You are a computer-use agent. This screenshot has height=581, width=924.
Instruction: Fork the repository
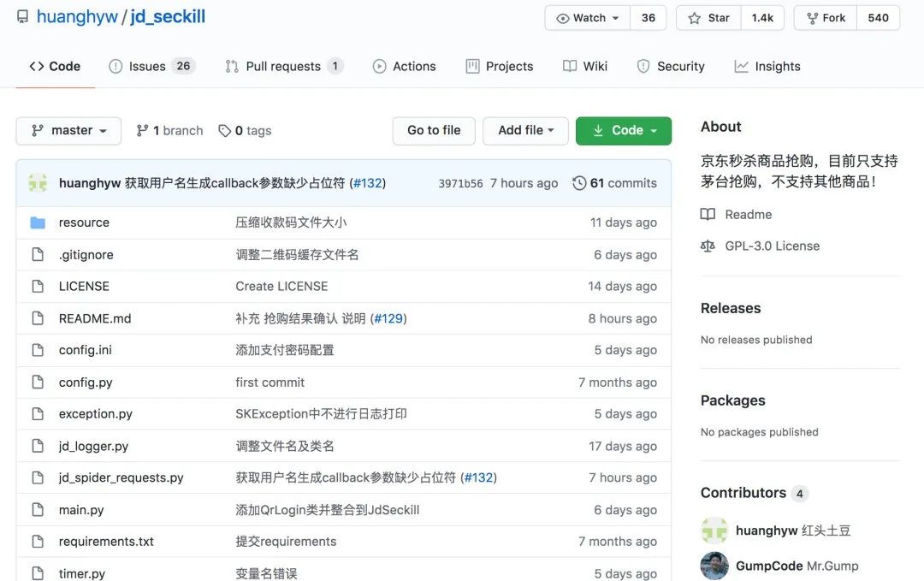826,18
